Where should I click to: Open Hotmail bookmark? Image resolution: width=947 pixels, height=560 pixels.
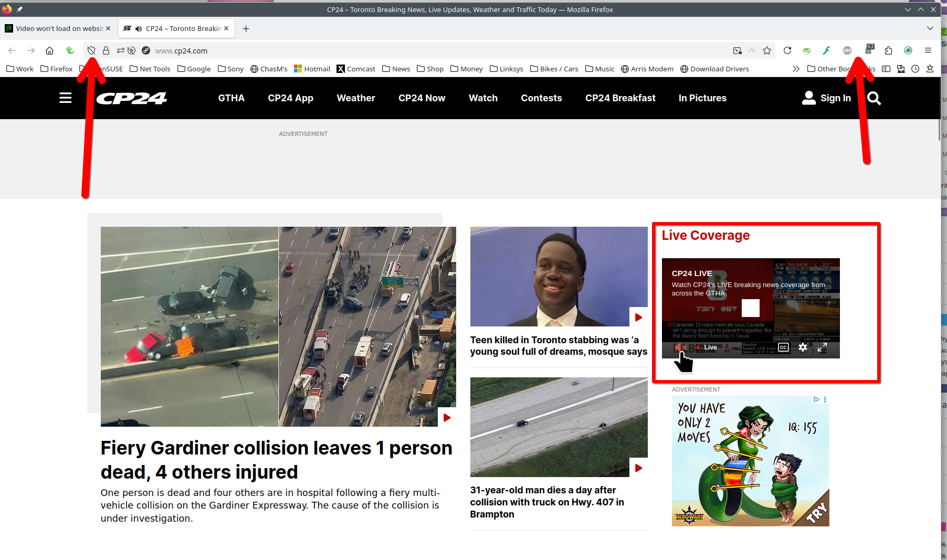point(312,69)
